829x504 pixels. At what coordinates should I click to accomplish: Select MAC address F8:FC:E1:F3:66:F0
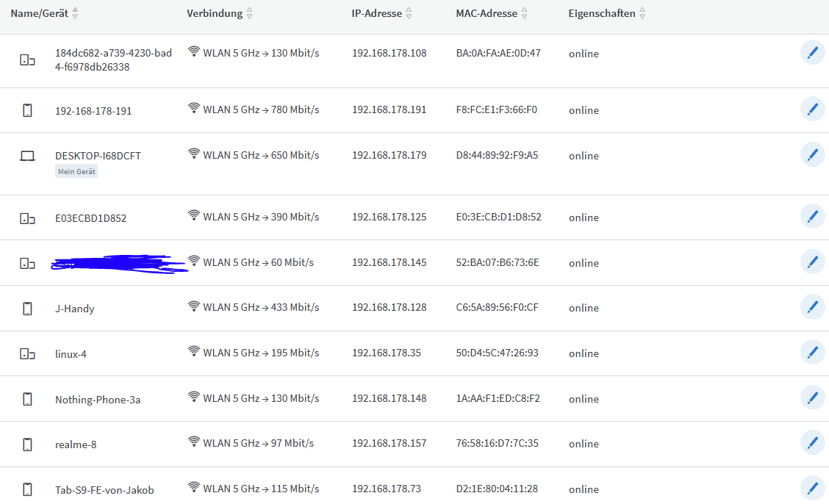pyautogui.click(x=497, y=109)
